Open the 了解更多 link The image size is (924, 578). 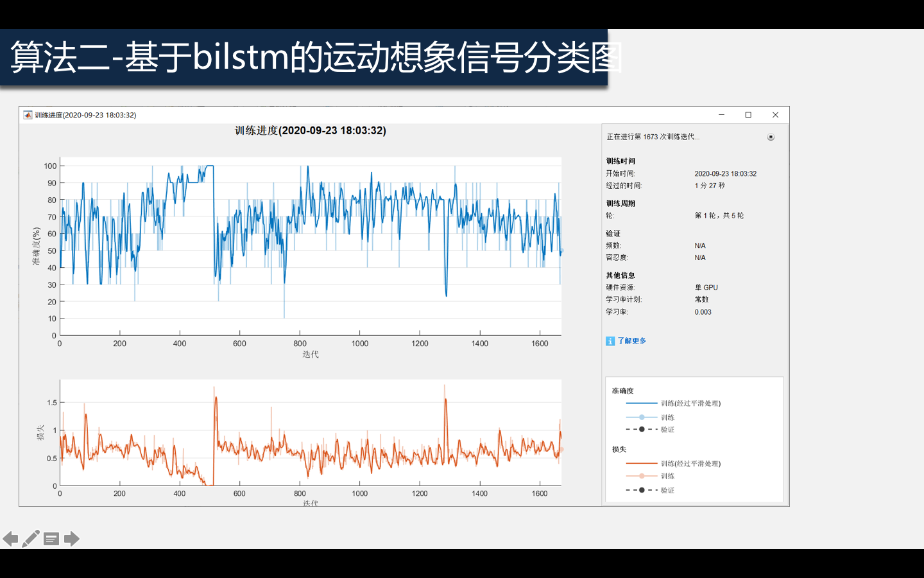(632, 341)
